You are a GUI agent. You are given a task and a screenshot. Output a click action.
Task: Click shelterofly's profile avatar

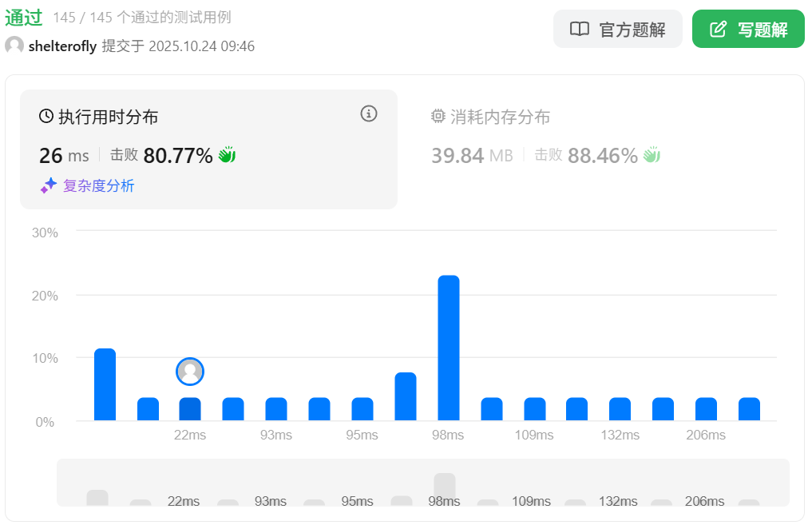pyautogui.click(x=14, y=46)
